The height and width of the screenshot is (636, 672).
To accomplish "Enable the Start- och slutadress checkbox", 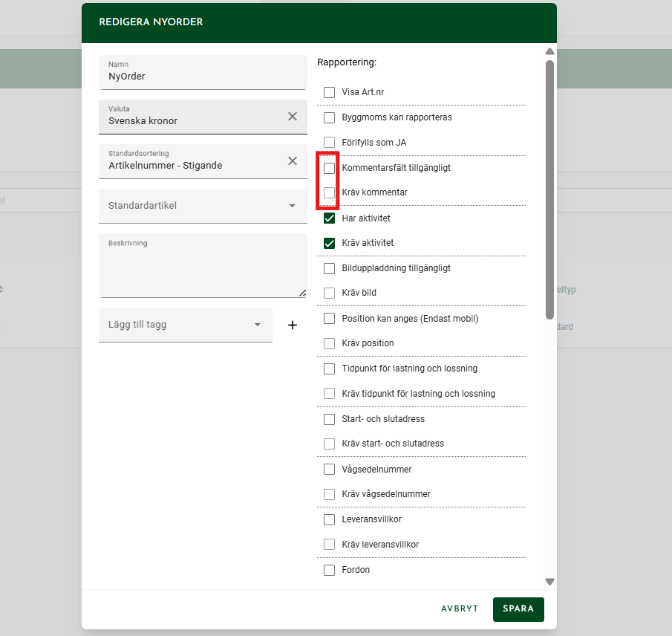I will tap(329, 419).
